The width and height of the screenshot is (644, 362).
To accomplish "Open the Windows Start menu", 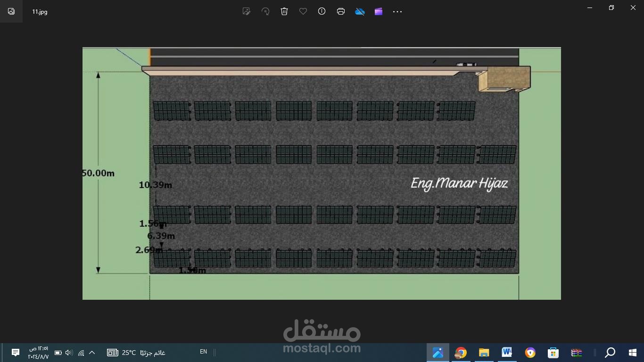I will click(633, 353).
